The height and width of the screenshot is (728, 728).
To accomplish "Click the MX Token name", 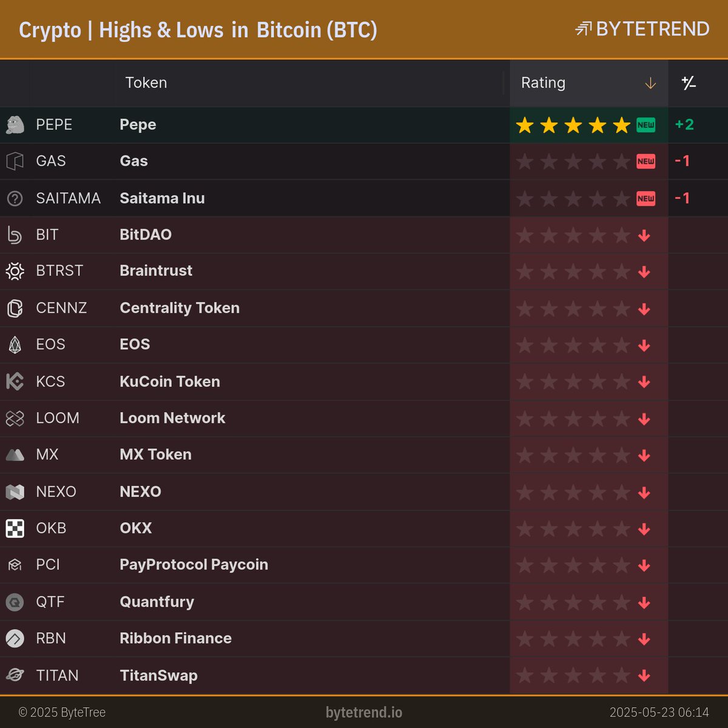I will click(x=155, y=454).
